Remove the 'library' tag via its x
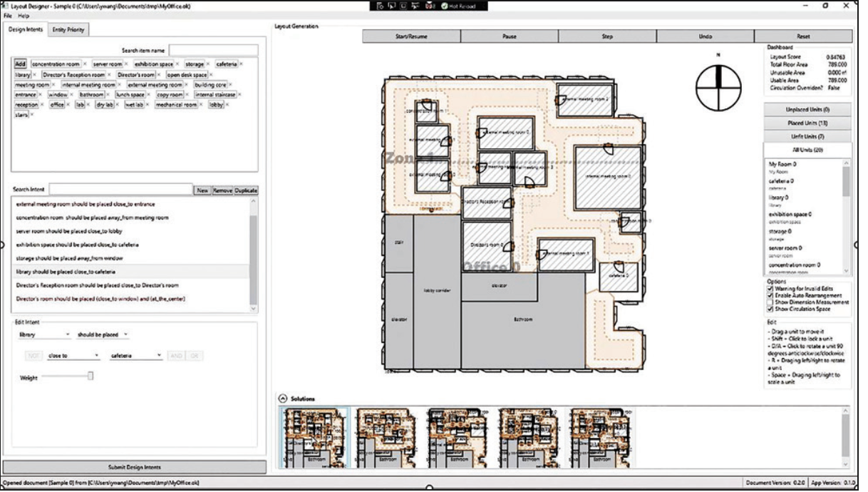868x492 pixels. [x=35, y=74]
